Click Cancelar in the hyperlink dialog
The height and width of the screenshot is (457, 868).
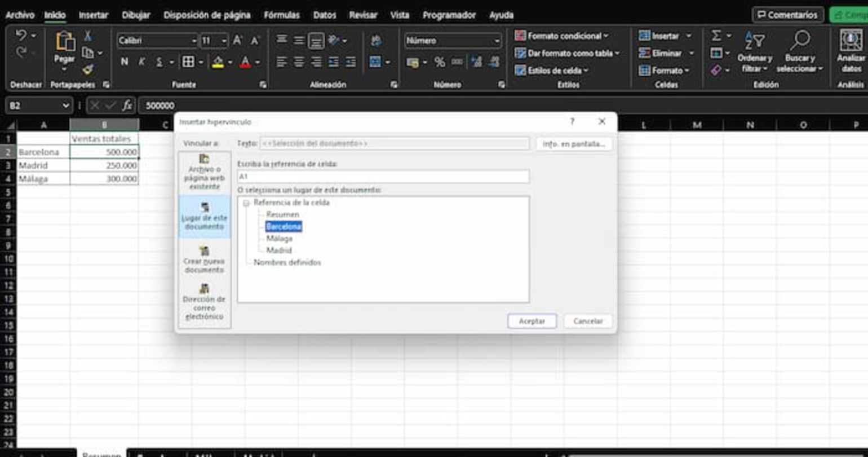click(588, 321)
